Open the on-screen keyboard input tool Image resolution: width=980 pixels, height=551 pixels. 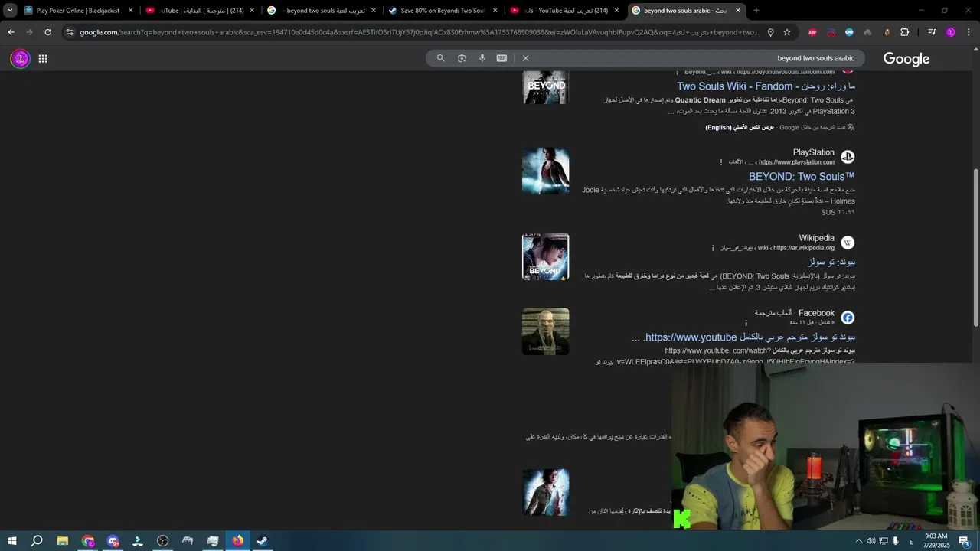pos(501,58)
